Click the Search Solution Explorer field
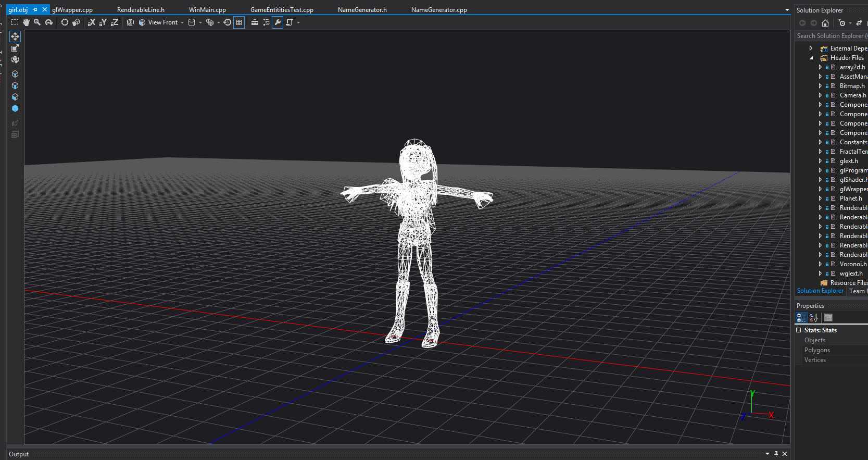 click(x=830, y=36)
